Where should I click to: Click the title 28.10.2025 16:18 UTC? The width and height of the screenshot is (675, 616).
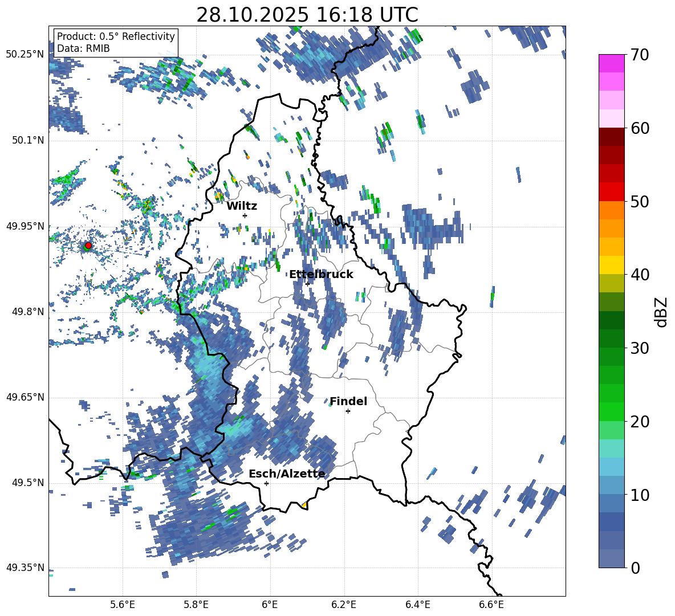[307, 15]
